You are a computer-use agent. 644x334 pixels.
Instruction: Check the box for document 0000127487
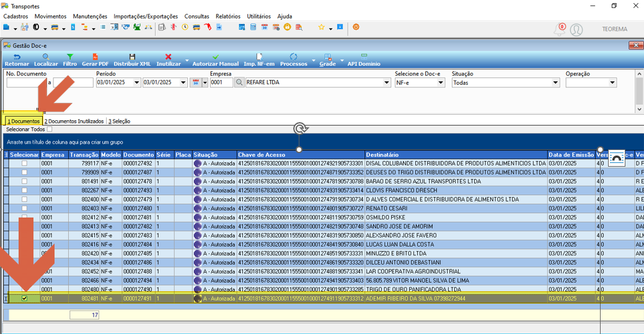pyautogui.click(x=25, y=172)
